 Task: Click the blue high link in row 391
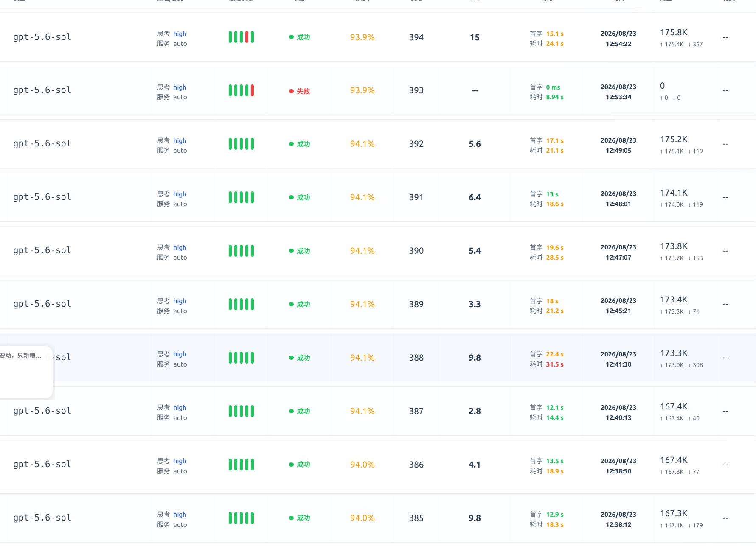(x=180, y=194)
